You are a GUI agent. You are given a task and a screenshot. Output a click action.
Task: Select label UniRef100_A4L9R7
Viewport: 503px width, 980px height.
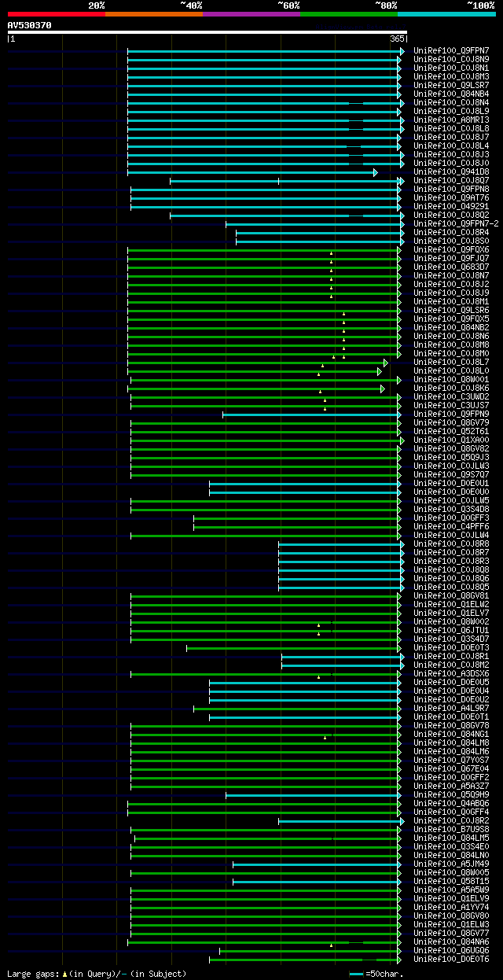[x=451, y=709]
